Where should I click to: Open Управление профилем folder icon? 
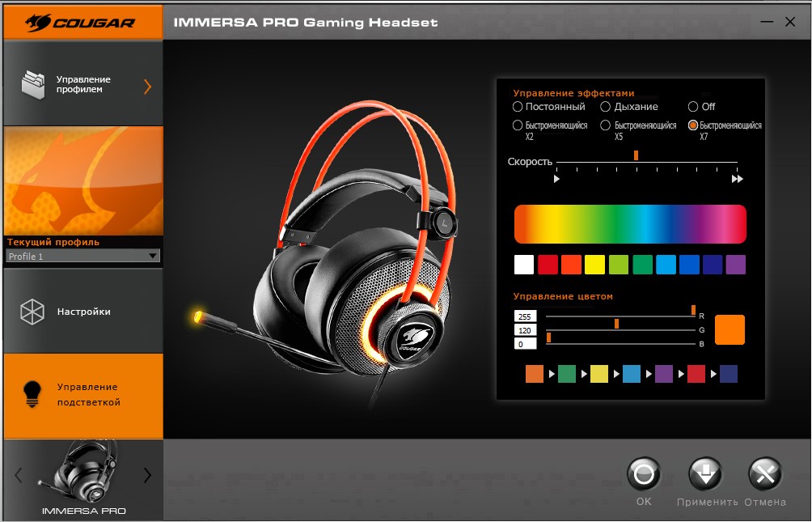pos(33,84)
